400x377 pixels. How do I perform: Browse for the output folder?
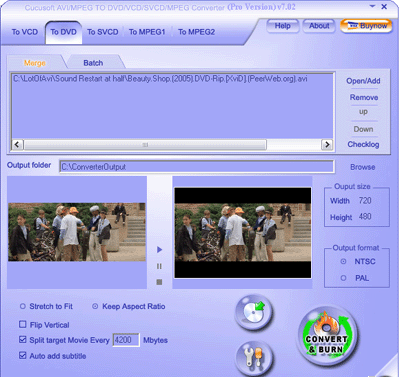363,167
